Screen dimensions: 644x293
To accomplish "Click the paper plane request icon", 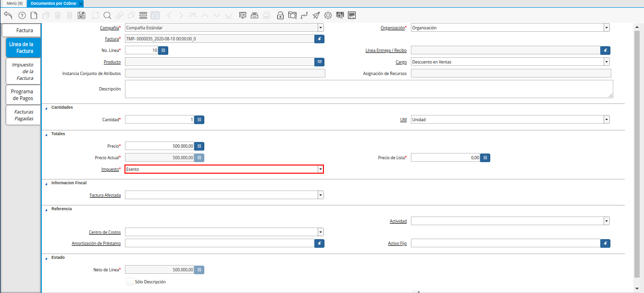I will coord(316,15).
